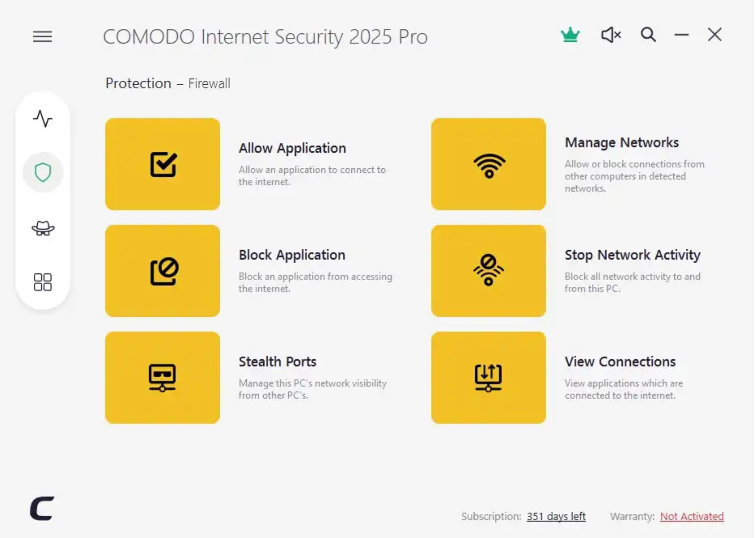
Task: Click the 'COMODO Internet Security 2025 Pro' title
Action: [265, 37]
